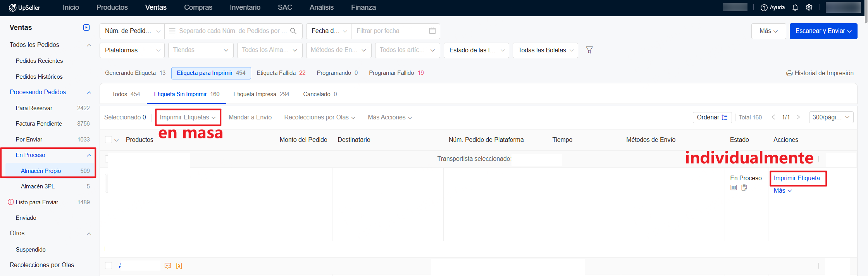The height and width of the screenshot is (276, 868).
Task: Expand the header checkbox selection arrow
Action: (116, 140)
